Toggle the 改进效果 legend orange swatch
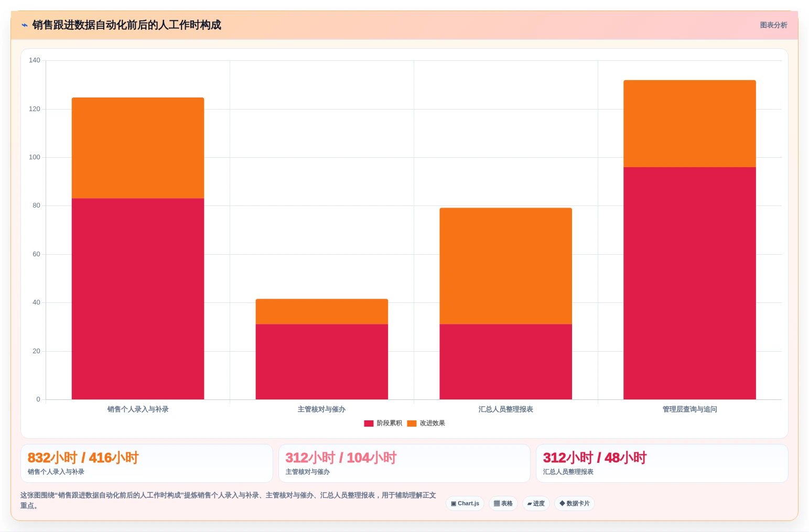Screen dimensions: 809x532 [x=412, y=424]
